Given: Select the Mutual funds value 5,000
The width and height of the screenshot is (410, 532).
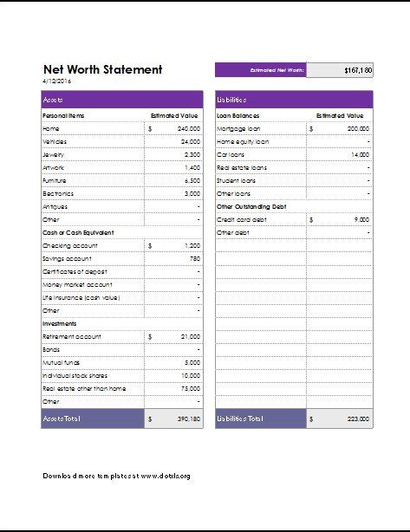Looking at the screenshot, I should coord(192,363).
